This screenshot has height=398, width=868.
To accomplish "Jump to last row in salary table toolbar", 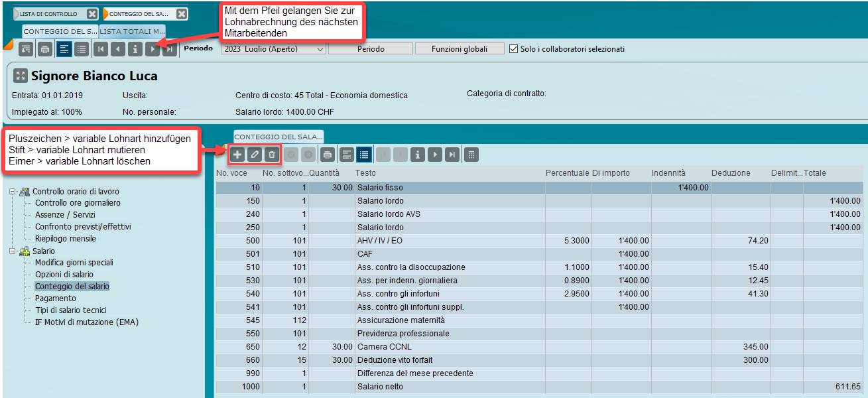I will (452, 155).
